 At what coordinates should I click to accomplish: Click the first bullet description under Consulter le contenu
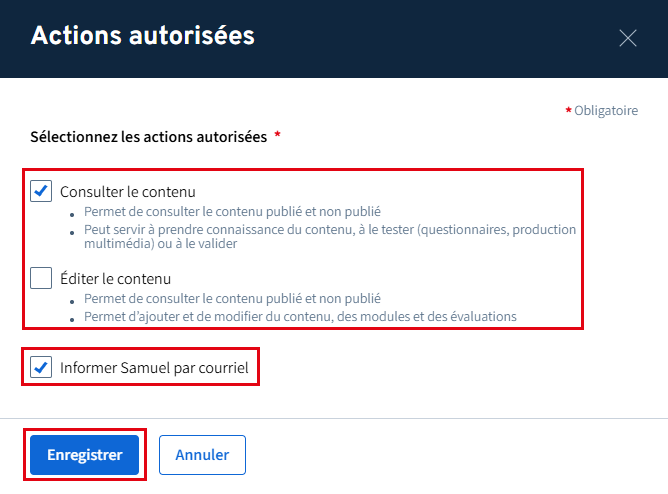click(232, 211)
